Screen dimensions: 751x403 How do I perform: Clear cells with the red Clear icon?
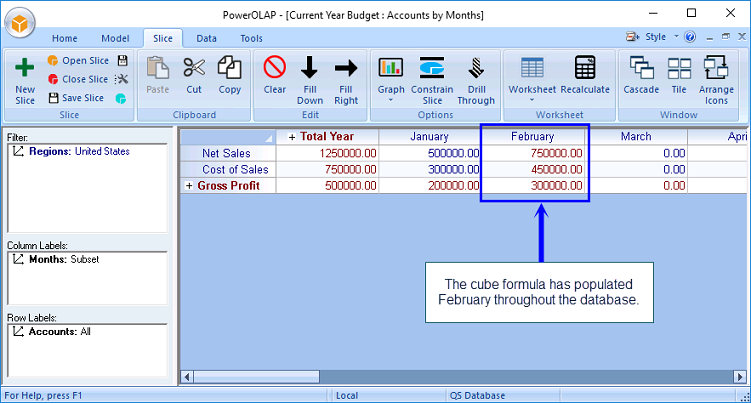274,67
